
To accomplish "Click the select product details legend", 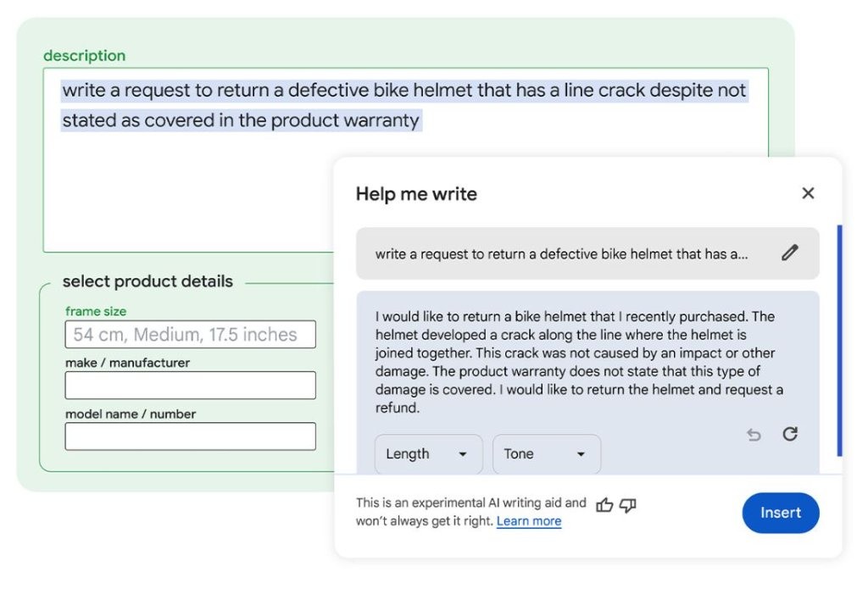I will tap(147, 281).
